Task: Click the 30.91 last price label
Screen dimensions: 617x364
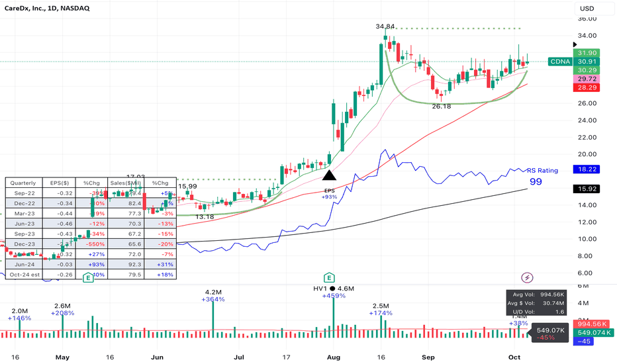Action: click(587, 62)
